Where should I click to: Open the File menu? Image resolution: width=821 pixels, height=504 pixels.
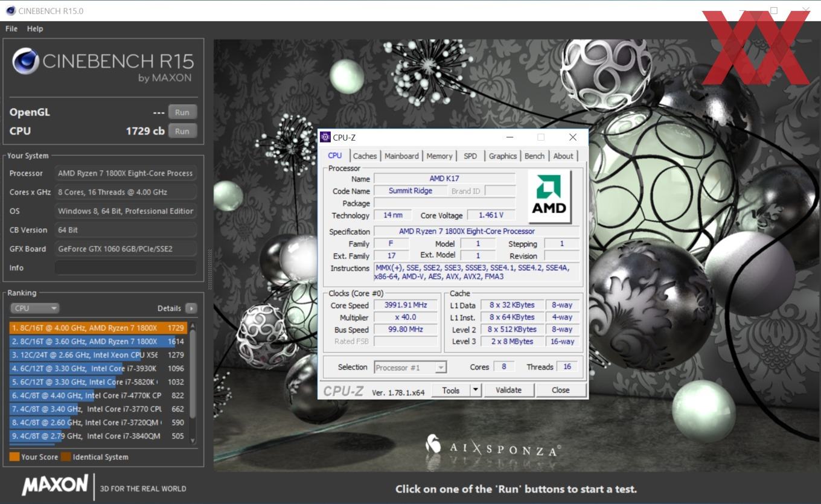(11, 28)
